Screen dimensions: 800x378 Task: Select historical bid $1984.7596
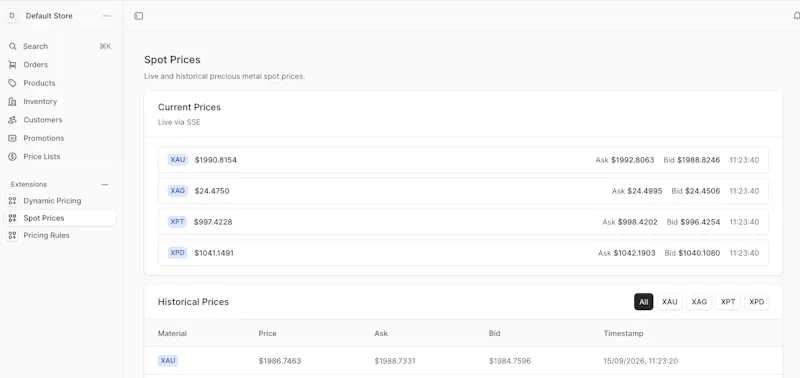510,361
